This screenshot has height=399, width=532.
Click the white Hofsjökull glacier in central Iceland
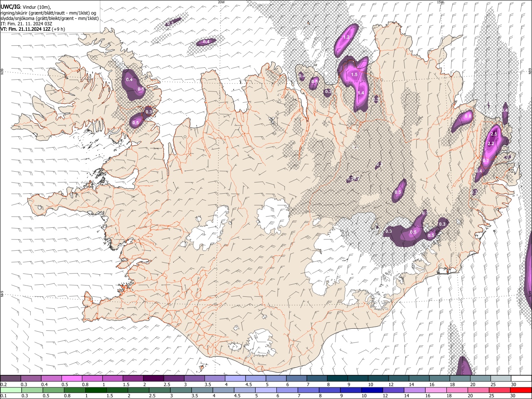tap(273, 216)
